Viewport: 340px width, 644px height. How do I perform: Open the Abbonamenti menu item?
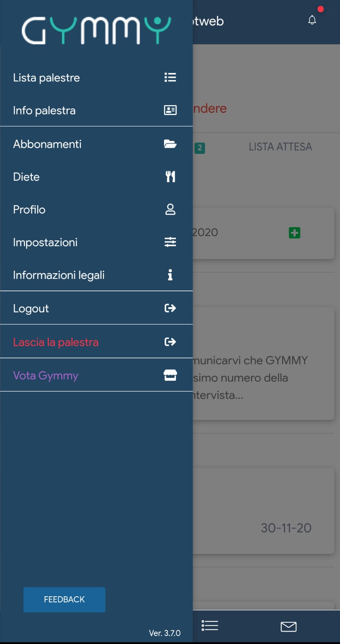click(47, 144)
